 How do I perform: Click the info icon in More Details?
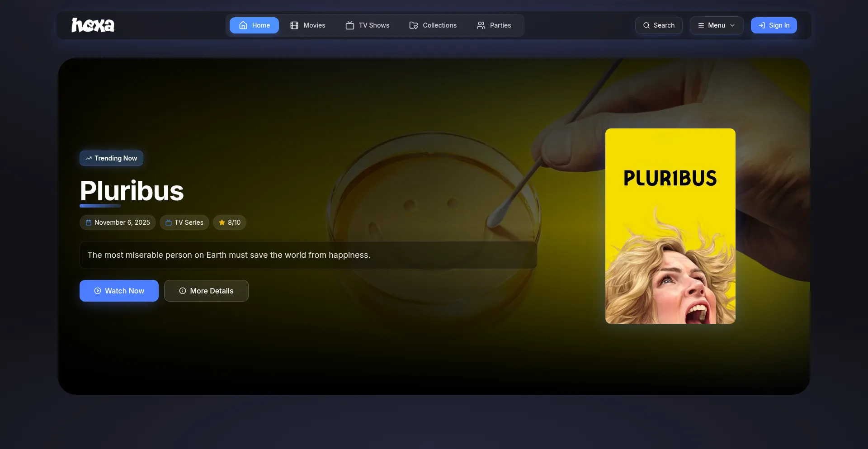click(x=183, y=291)
